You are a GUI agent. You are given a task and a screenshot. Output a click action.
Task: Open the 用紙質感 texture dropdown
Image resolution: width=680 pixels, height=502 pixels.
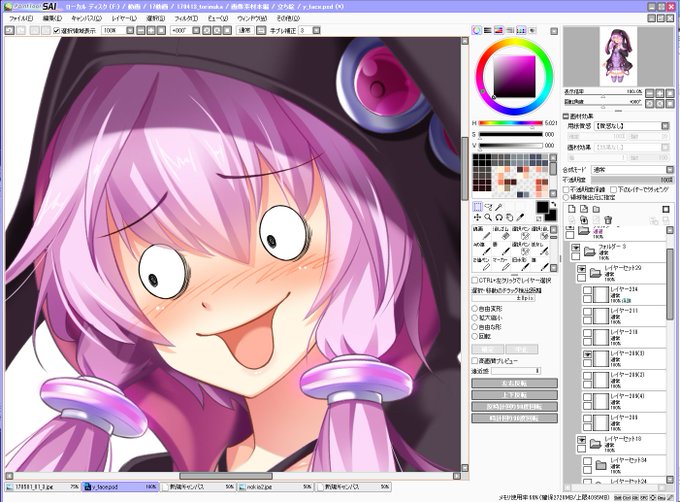tap(665, 126)
